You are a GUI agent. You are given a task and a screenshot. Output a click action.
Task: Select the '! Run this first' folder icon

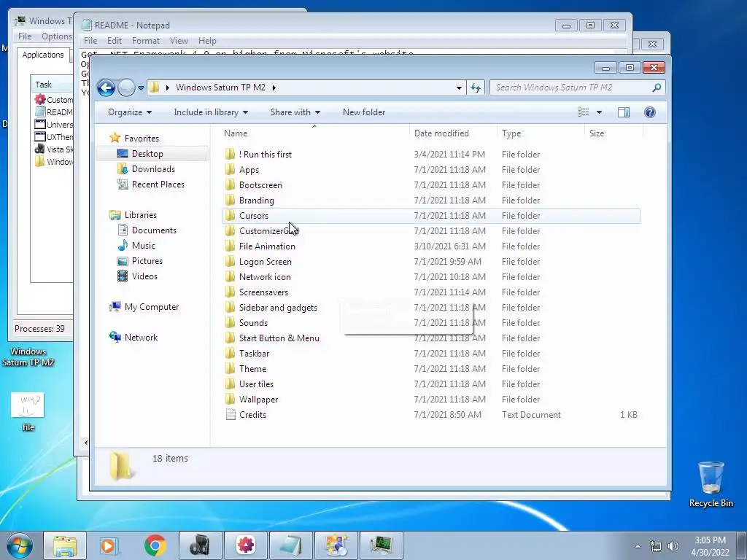230,155
